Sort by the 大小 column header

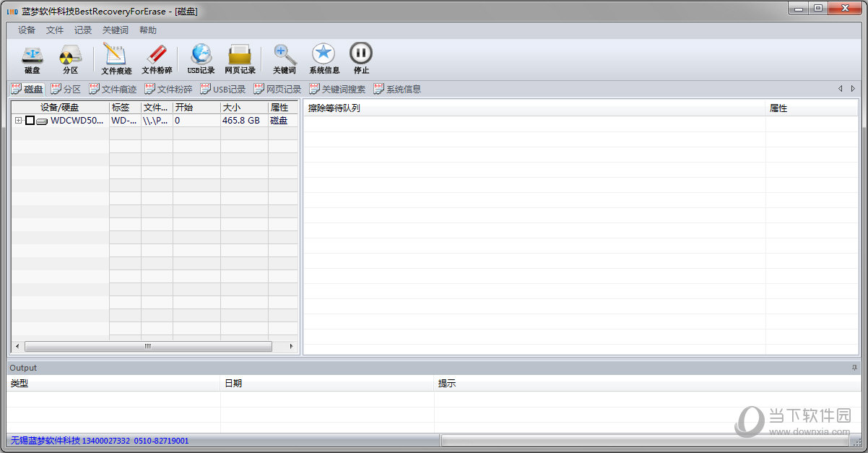pyautogui.click(x=243, y=108)
